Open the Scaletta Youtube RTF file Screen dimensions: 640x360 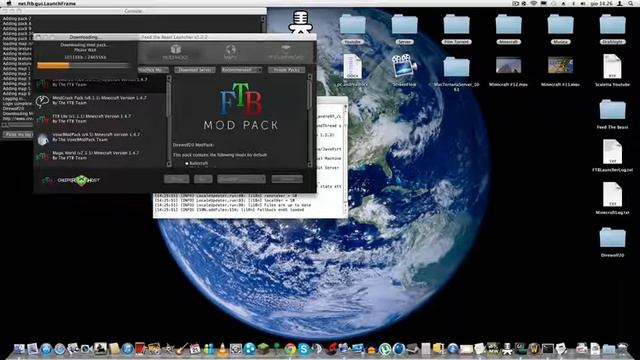click(x=612, y=66)
